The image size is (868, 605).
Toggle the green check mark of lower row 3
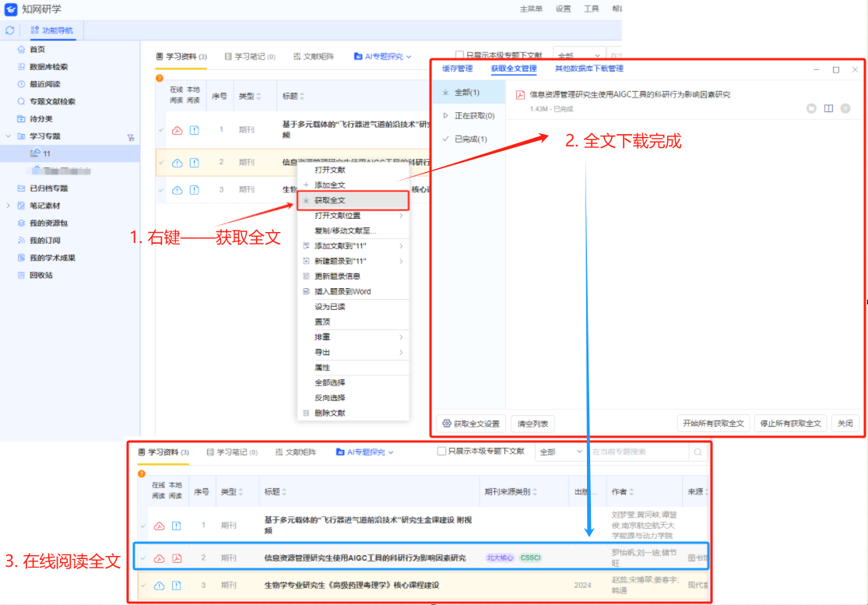(x=143, y=586)
